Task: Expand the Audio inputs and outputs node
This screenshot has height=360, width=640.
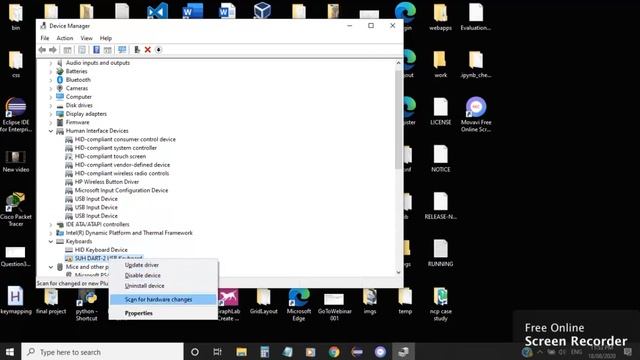Action: (51, 63)
